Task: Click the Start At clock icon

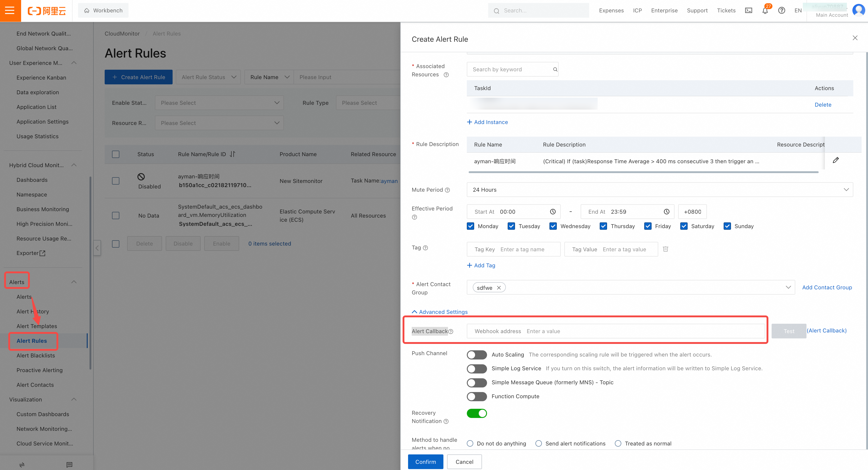Action: [553, 212]
